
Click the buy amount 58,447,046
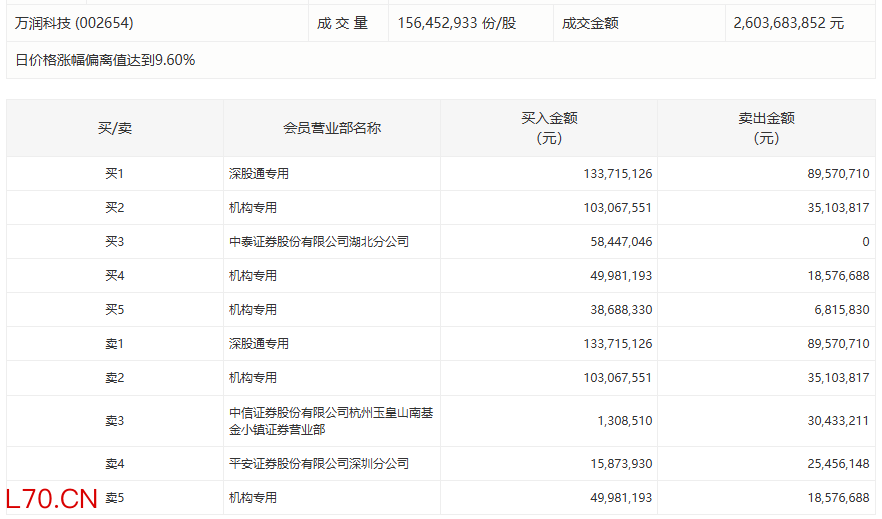(x=617, y=242)
